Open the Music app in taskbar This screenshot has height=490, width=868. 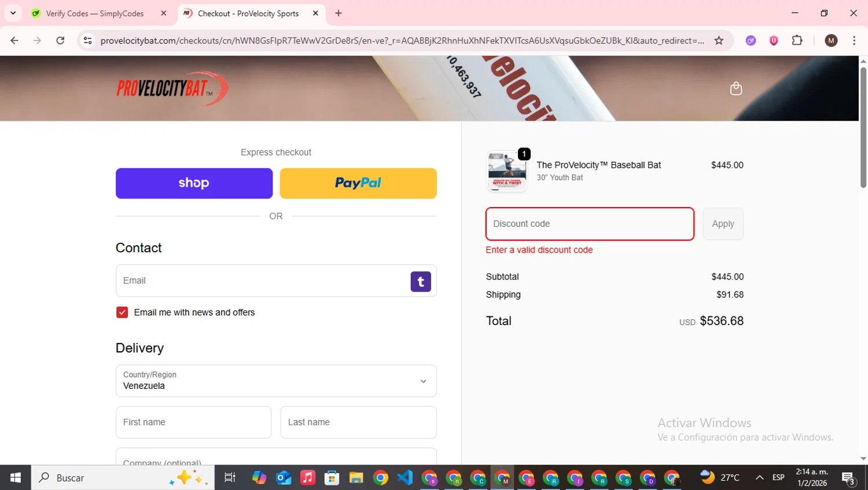[x=308, y=478]
